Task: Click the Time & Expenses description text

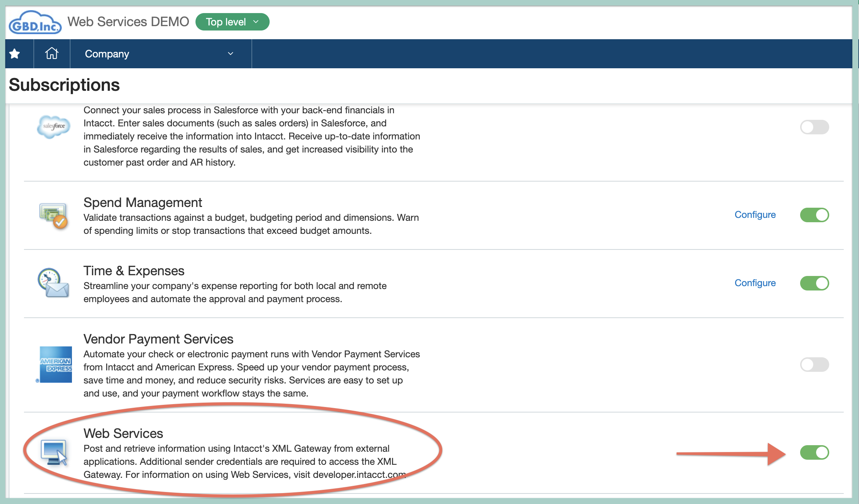Action: click(235, 292)
